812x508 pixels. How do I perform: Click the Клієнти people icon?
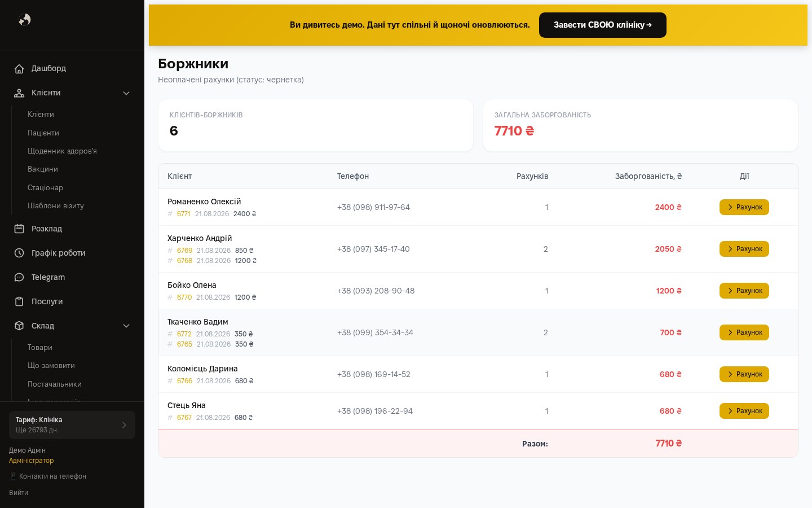pos(19,93)
